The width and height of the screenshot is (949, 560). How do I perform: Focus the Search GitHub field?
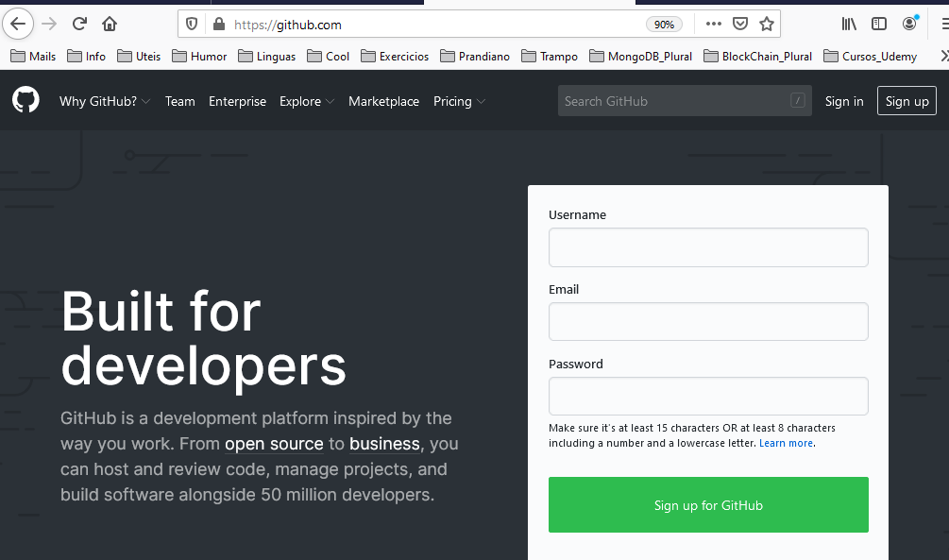click(x=685, y=100)
